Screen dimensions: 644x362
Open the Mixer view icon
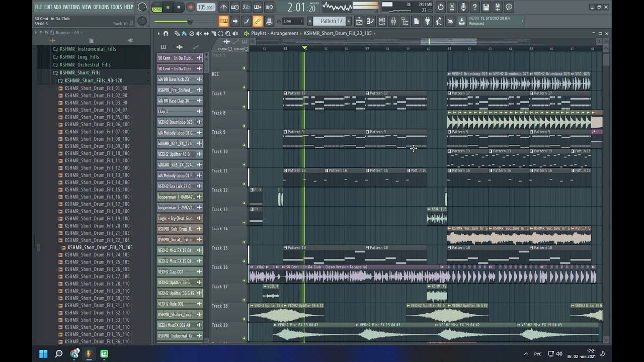click(393, 21)
